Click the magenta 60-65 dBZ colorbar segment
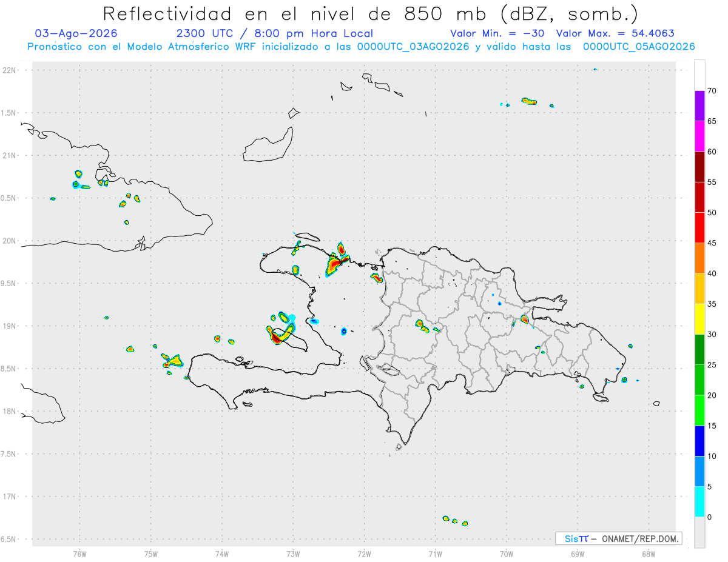The width and height of the screenshot is (728, 562). click(x=699, y=136)
